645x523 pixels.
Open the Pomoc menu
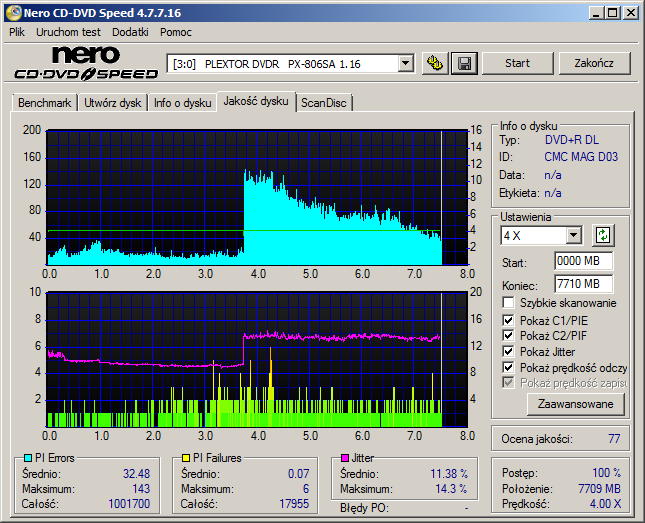pos(176,32)
